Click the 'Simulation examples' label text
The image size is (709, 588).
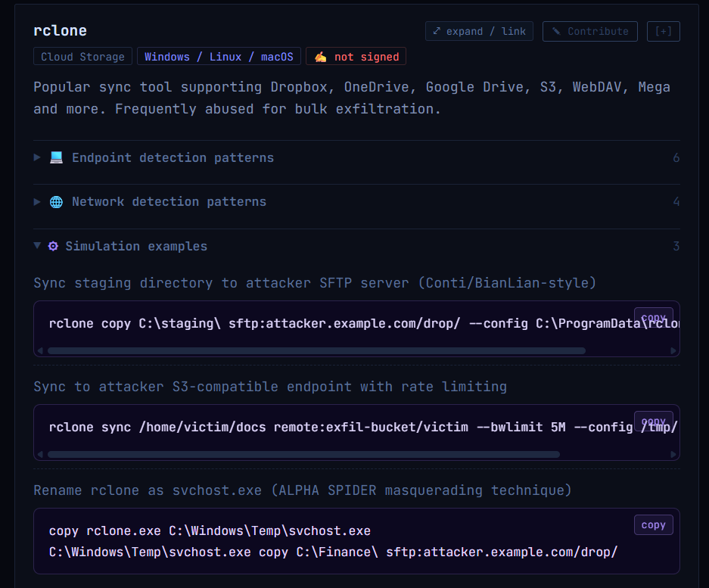(x=136, y=246)
